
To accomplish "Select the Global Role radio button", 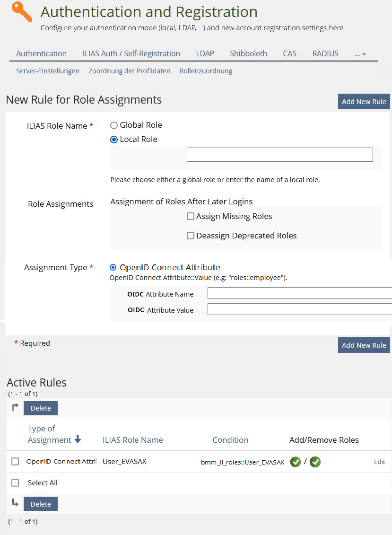I will coord(114,125).
